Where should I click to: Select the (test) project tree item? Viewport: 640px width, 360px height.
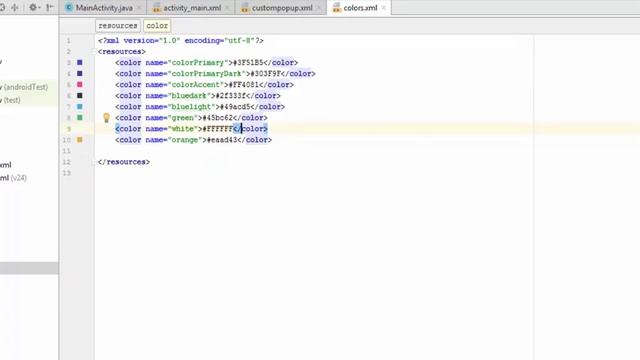[11, 100]
